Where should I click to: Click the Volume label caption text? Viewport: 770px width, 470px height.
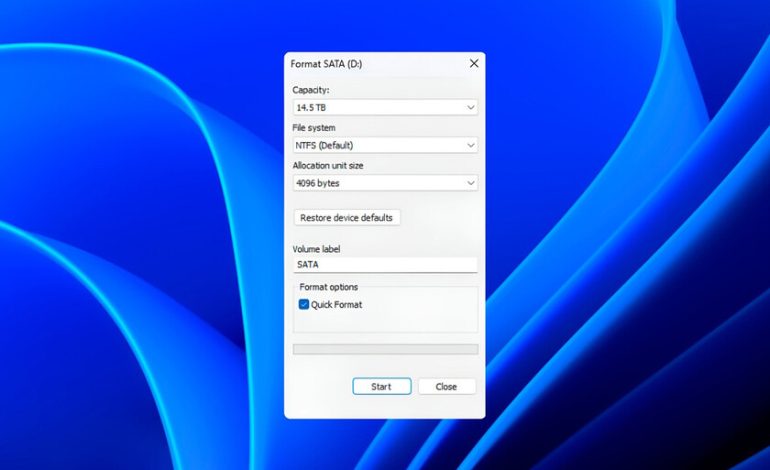tap(317, 248)
